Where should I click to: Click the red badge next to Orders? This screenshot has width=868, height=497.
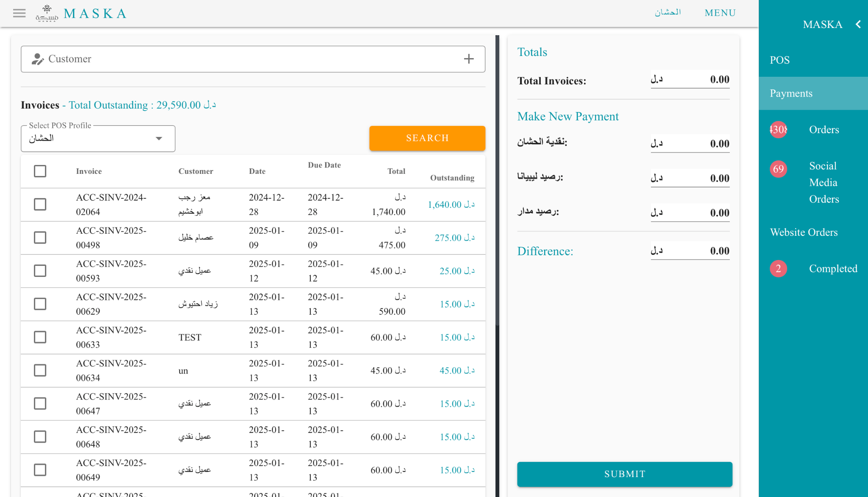point(778,129)
